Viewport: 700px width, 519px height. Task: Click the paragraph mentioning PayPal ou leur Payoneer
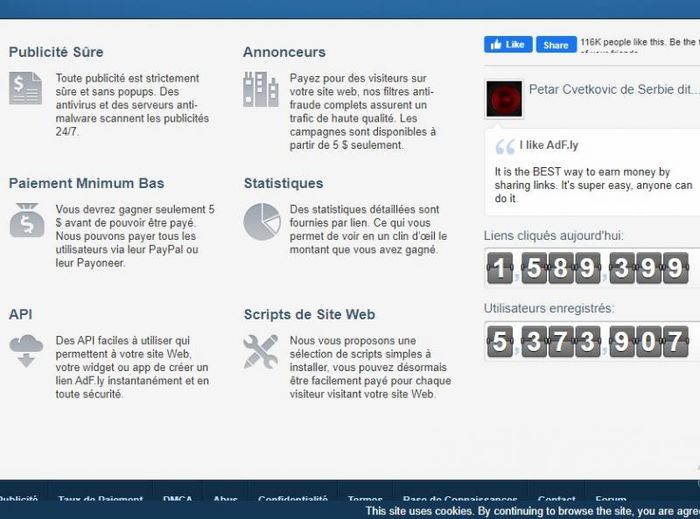[135, 236]
